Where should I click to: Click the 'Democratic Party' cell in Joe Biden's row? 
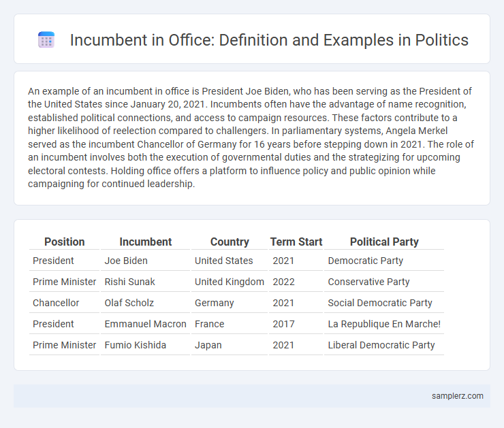pyautogui.click(x=384, y=261)
